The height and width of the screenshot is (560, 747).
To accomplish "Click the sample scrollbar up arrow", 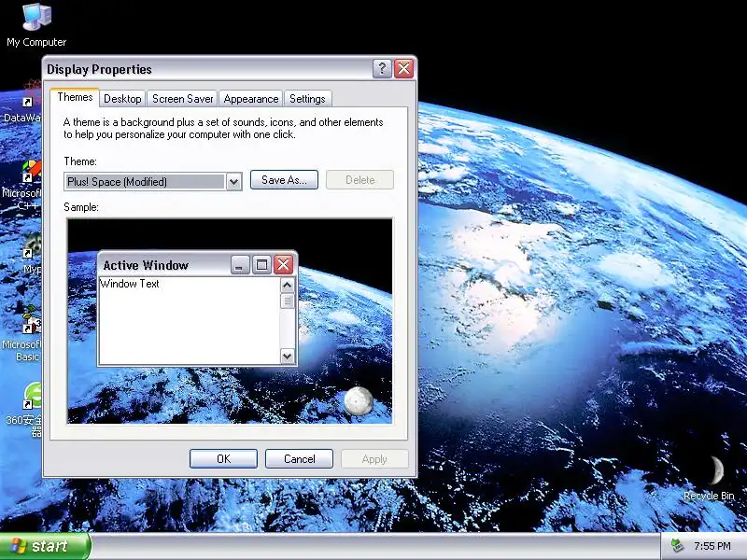I will pos(288,286).
